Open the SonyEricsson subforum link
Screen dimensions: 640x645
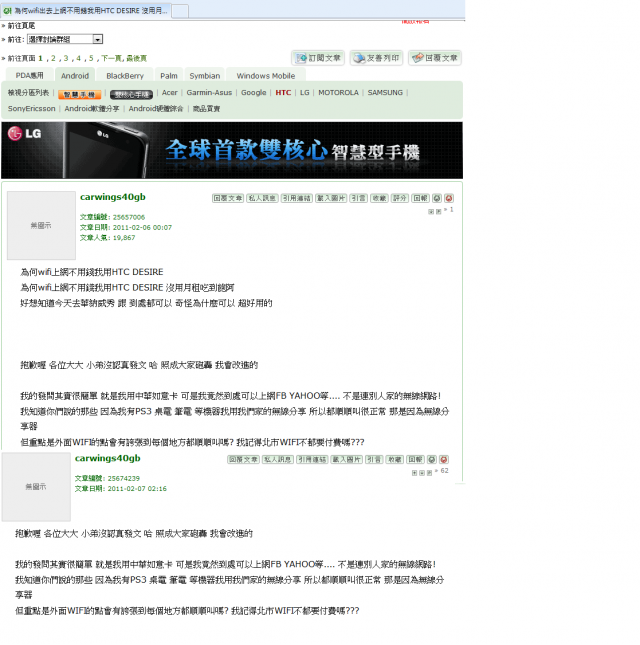pos(32,109)
